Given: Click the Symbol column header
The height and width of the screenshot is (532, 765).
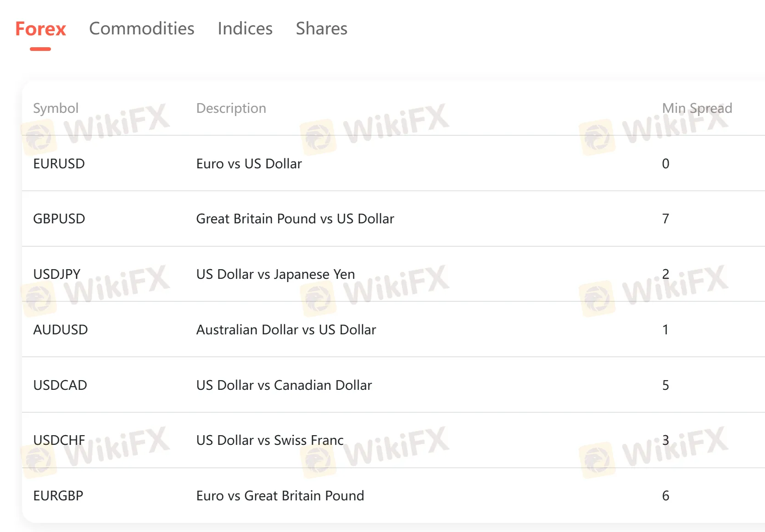Looking at the screenshot, I should tap(56, 108).
